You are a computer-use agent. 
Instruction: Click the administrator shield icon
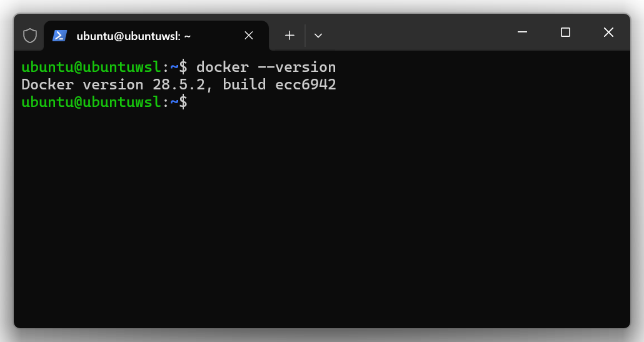pos(30,36)
